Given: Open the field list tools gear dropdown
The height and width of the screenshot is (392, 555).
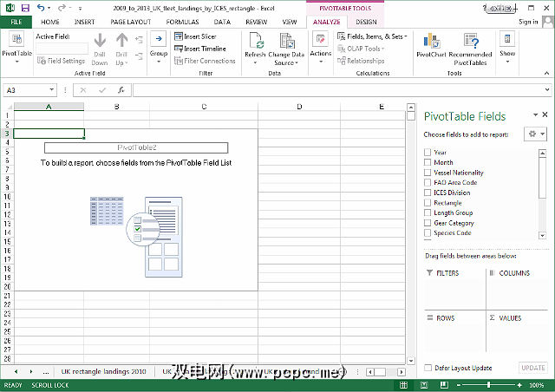Looking at the screenshot, I should 536,134.
